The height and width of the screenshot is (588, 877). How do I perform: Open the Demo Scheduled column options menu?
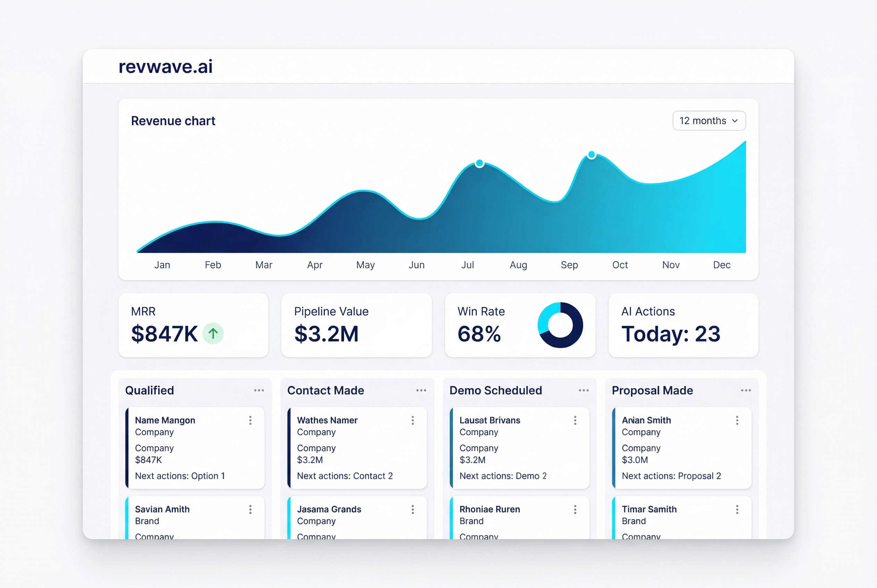click(x=584, y=390)
